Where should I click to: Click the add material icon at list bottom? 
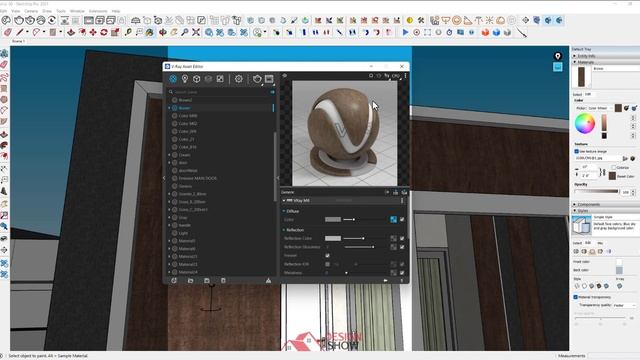click(174, 280)
